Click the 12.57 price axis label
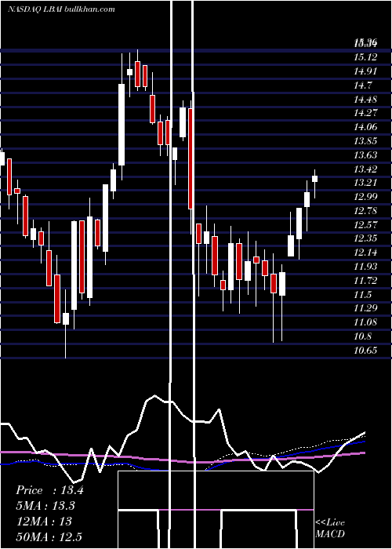This screenshot has width=392, height=549. (x=365, y=224)
